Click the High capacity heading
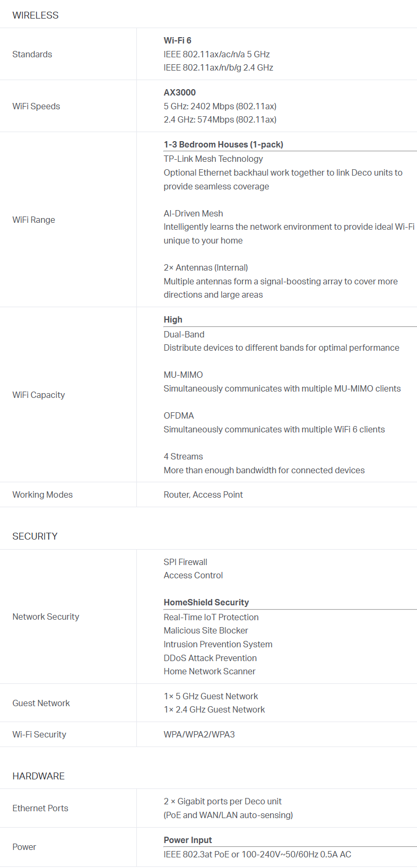The height and width of the screenshot is (868, 417). point(173,319)
